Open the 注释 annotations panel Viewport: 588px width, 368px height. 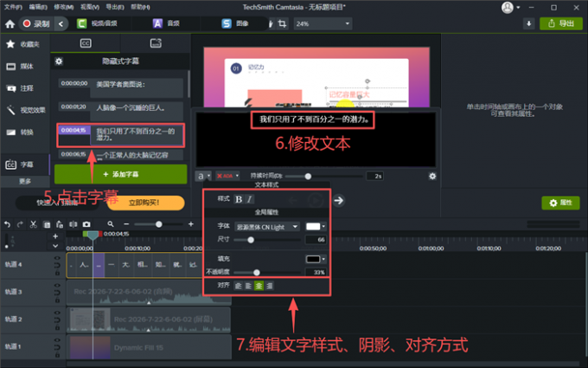pos(21,88)
